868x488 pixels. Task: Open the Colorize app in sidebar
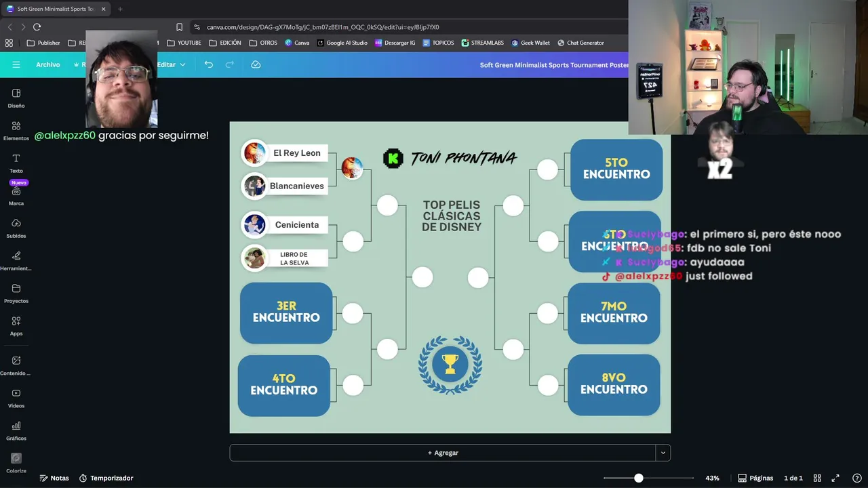16,464
